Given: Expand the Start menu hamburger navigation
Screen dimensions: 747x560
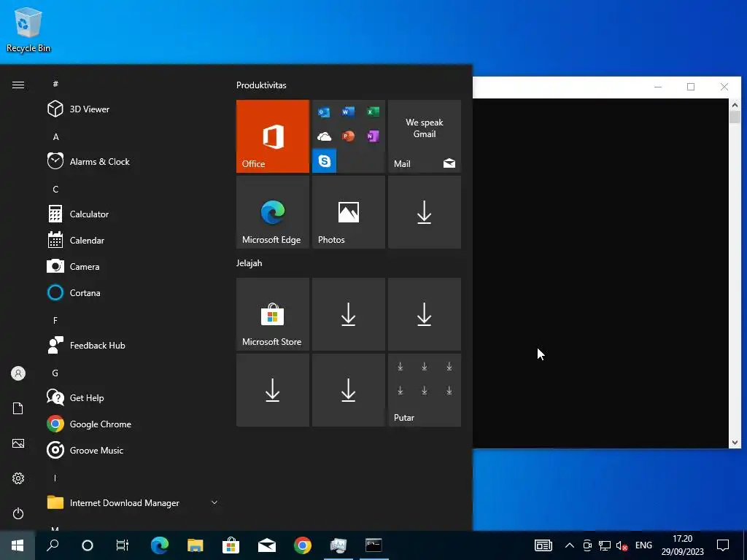Looking at the screenshot, I should pyautogui.click(x=18, y=85).
